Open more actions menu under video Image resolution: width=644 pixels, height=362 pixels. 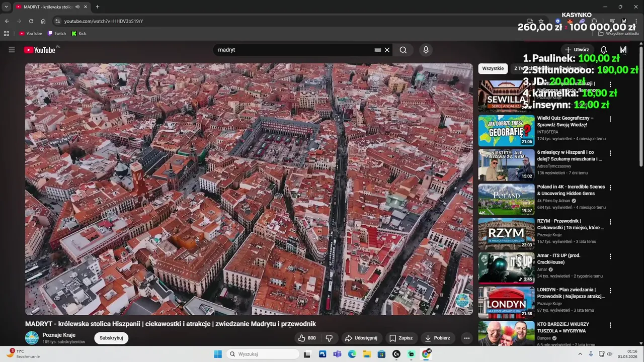[467, 338]
